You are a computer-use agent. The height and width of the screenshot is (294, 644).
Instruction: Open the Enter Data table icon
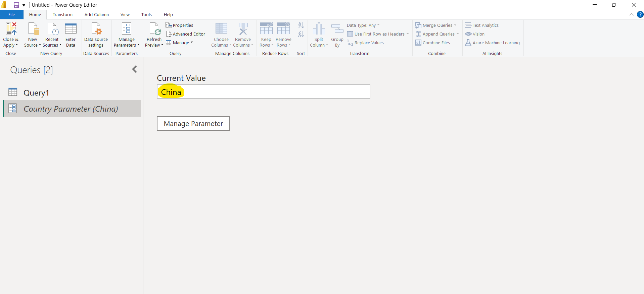[71, 29]
